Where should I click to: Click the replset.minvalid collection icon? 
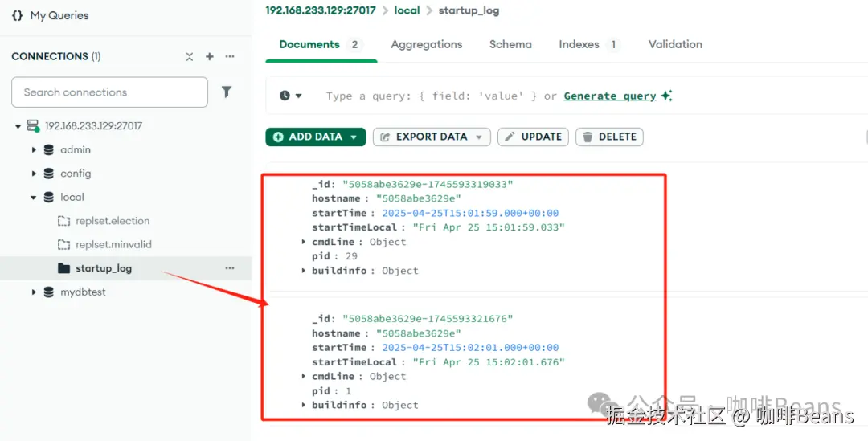coord(64,244)
